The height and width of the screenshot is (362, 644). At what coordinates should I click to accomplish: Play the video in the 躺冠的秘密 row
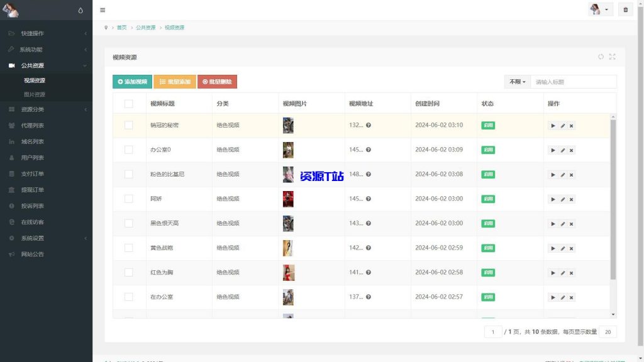553,126
